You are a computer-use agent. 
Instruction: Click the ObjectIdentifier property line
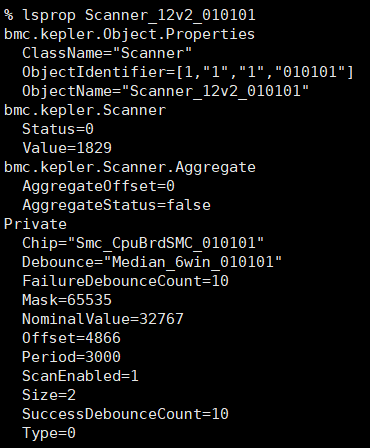[188, 72]
